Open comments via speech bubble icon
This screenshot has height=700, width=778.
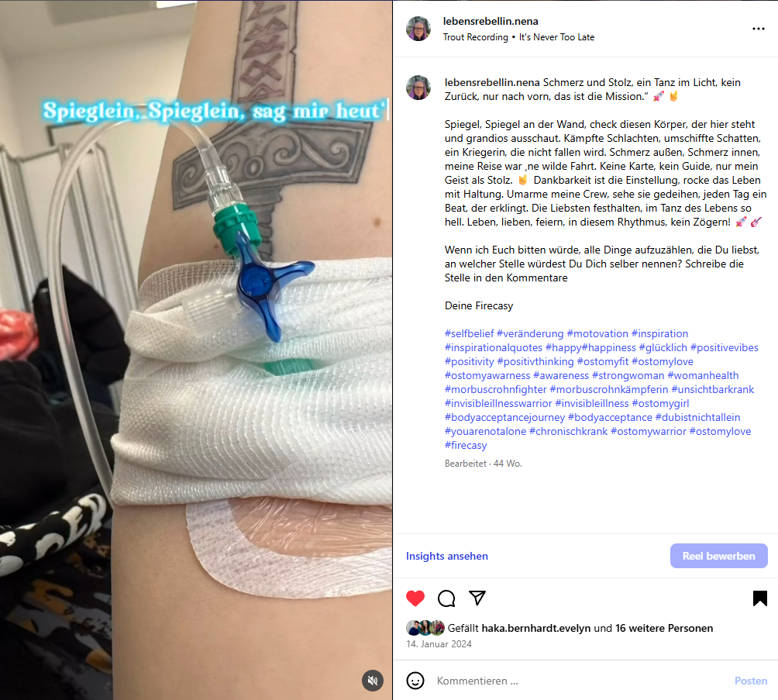[x=446, y=598]
